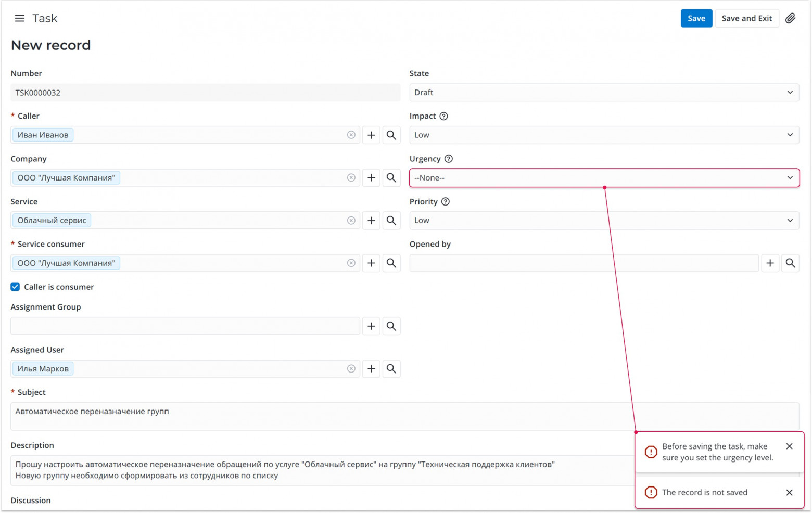812x513 pixels.
Task: Click the plus icon next to Caller
Action: tap(371, 135)
